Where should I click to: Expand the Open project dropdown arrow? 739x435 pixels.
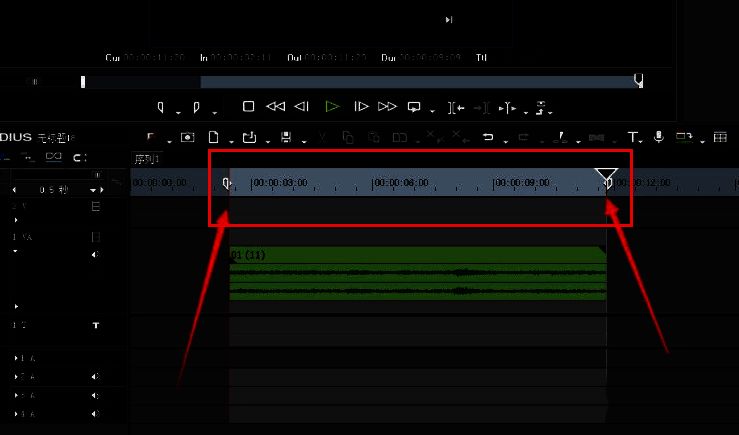point(264,139)
